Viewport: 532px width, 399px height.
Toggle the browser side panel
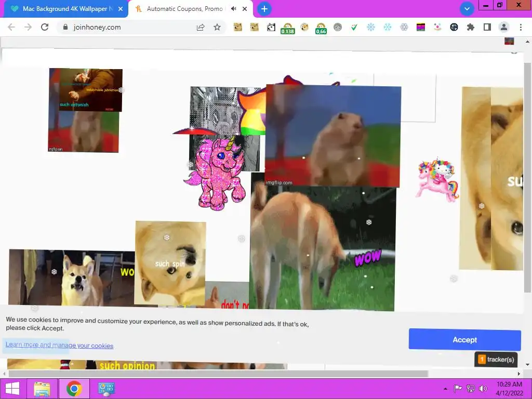pyautogui.click(x=487, y=27)
